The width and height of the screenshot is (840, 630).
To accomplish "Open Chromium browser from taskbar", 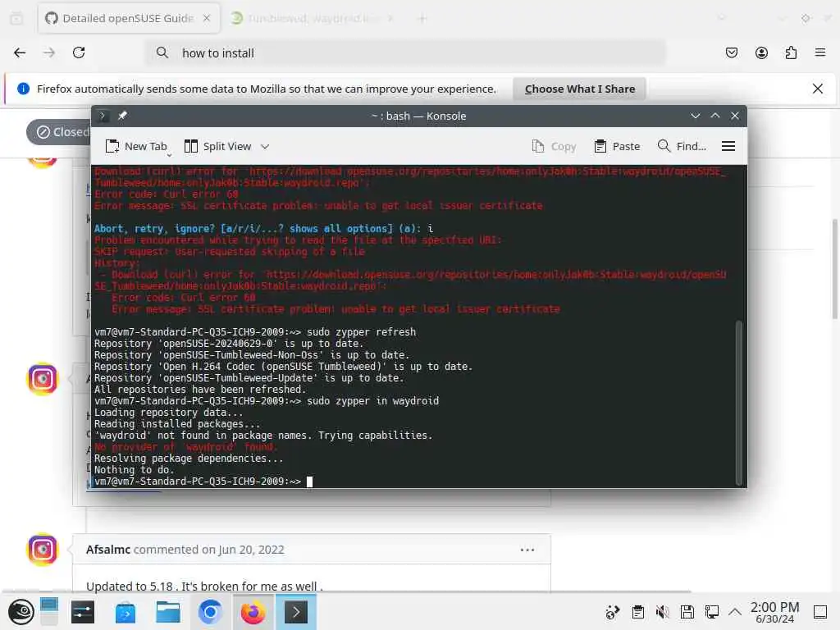I will click(210, 612).
